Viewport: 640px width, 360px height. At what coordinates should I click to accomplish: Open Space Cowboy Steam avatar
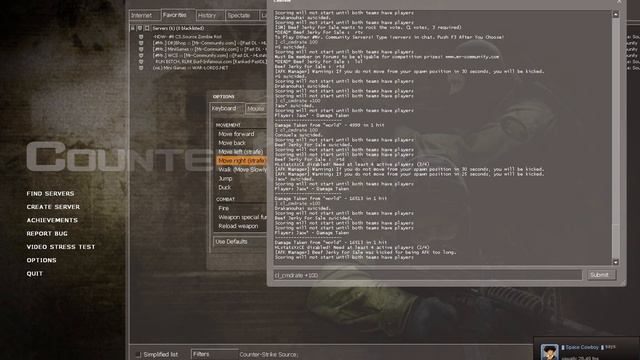[x=549, y=352]
